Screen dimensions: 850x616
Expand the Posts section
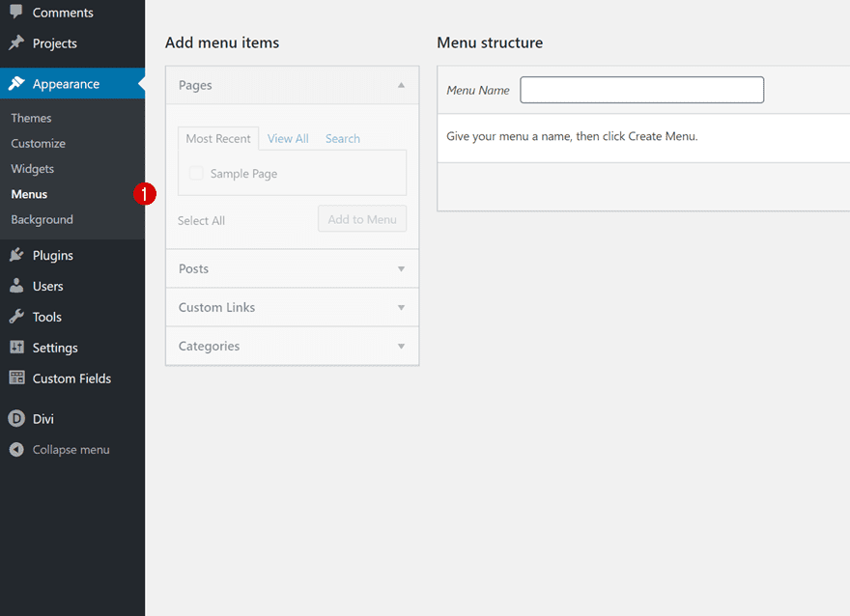pos(401,268)
